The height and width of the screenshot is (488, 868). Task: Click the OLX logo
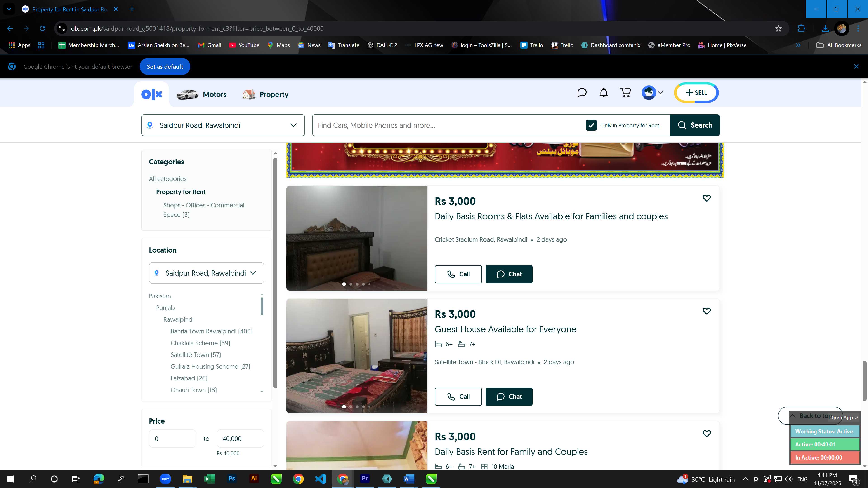click(152, 94)
